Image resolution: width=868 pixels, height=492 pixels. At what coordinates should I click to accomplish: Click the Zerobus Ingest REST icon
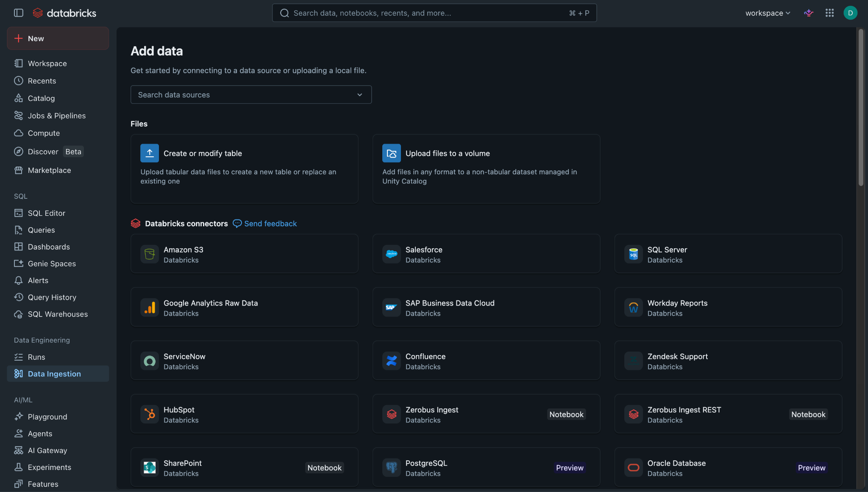coord(634,414)
